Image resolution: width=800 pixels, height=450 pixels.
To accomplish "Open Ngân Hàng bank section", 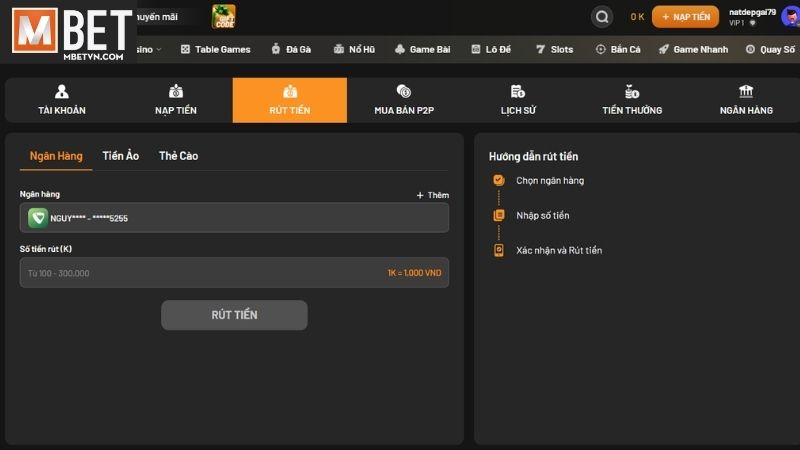I will click(x=746, y=100).
